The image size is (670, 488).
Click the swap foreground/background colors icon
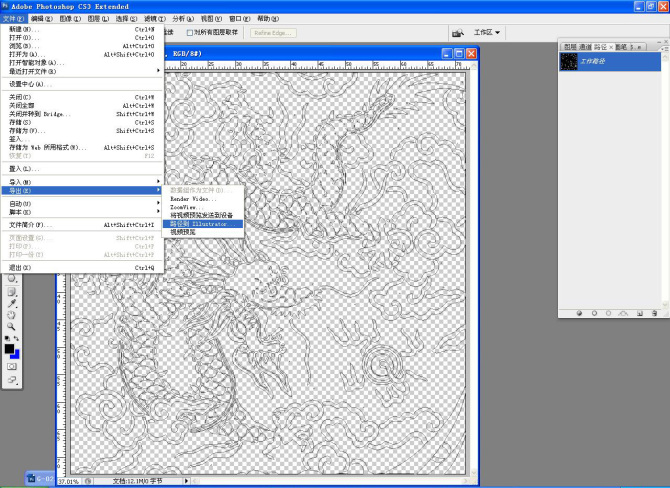(17, 339)
